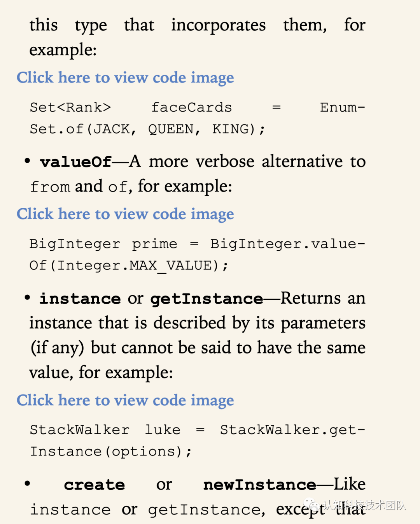Click the word incorporates in top paragraph
Image resolution: width=420 pixels, height=524 pixels.
tap(219, 26)
